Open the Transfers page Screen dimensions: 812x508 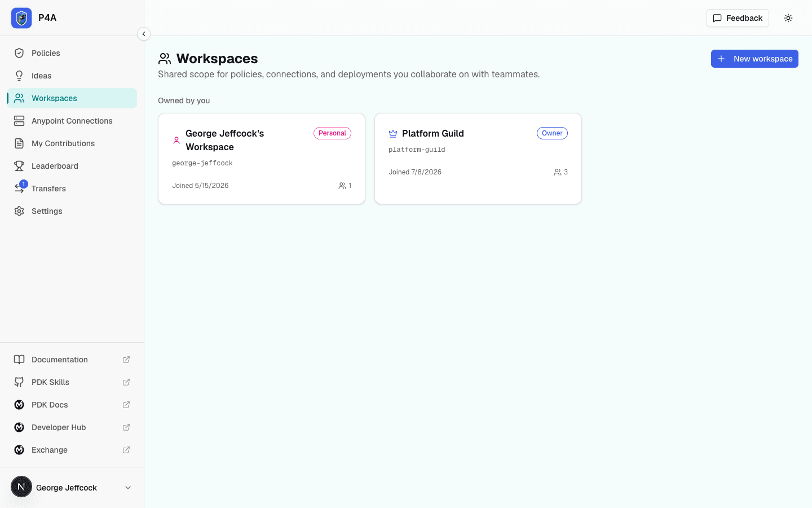[72, 189]
